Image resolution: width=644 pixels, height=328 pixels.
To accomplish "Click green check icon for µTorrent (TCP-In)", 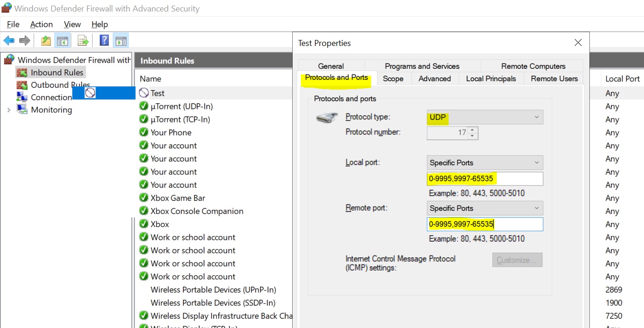I will coord(144,119).
